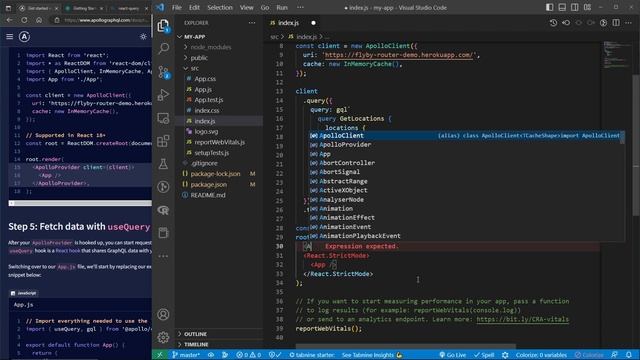Click the editor minimap
This screenshot has width=640, height=360.
pyautogui.click(x=617, y=54)
